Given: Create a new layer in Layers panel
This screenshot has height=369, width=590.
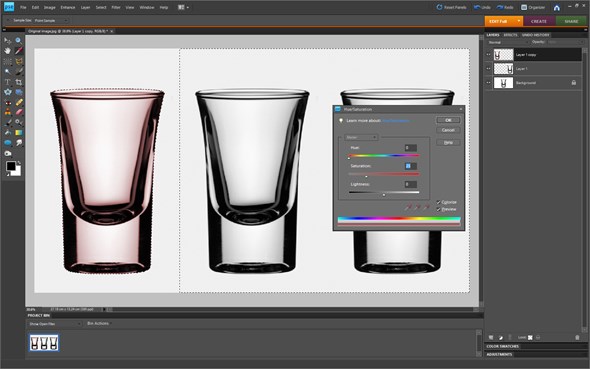Looking at the screenshot, I should [491, 337].
